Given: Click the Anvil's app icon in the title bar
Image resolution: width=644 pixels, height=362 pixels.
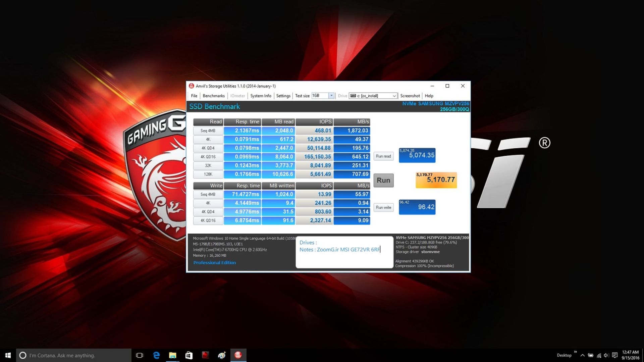Looking at the screenshot, I should tap(191, 86).
